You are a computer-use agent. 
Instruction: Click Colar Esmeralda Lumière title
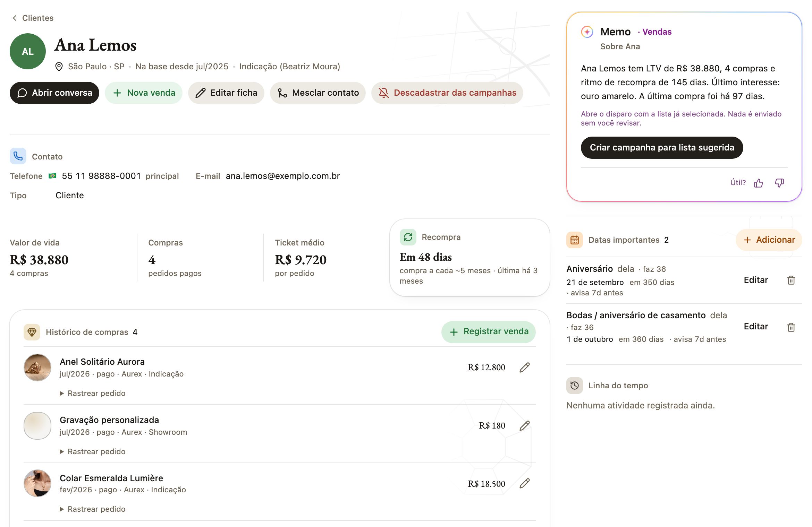click(x=111, y=478)
